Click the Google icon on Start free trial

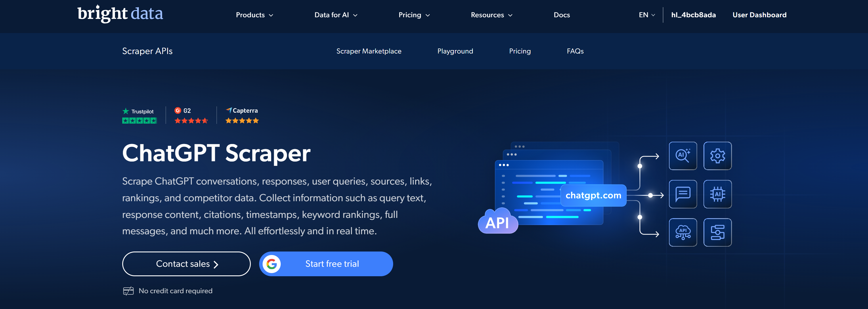(272, 264)
